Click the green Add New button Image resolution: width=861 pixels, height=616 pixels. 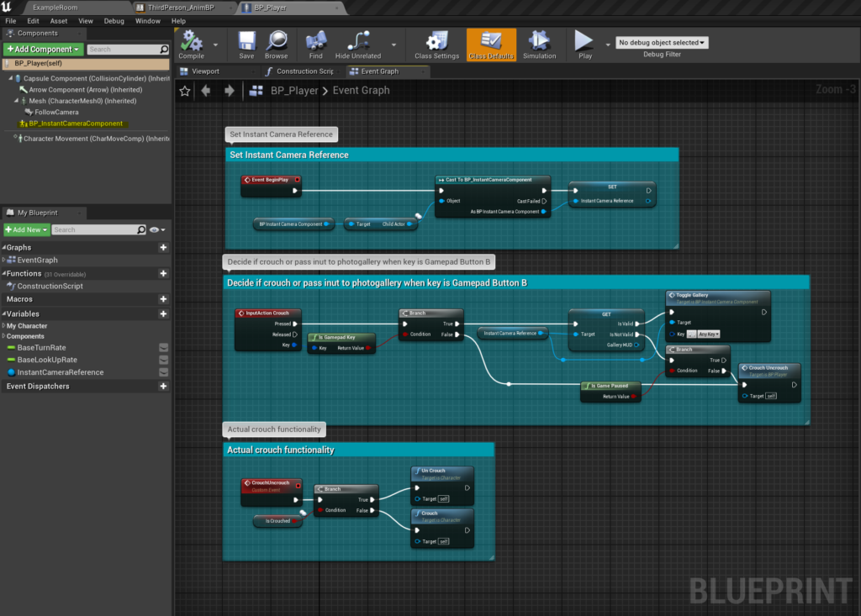coord(26,229)
